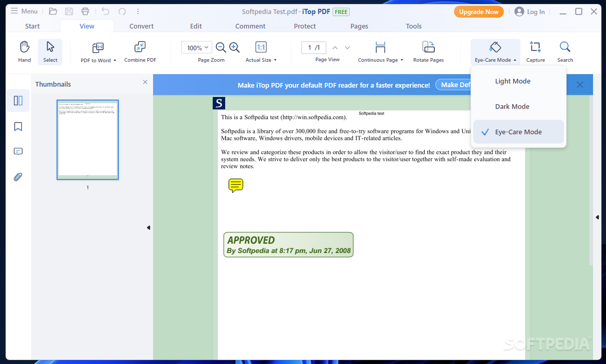The image size is (606, 364).
Task: Expand the Continuous Page dropdown arrow
Action: 402,60
